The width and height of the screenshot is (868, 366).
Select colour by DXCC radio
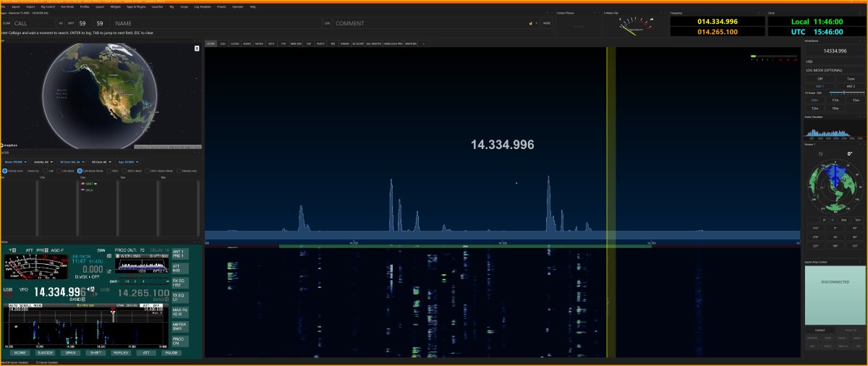[x=109, y=171]
